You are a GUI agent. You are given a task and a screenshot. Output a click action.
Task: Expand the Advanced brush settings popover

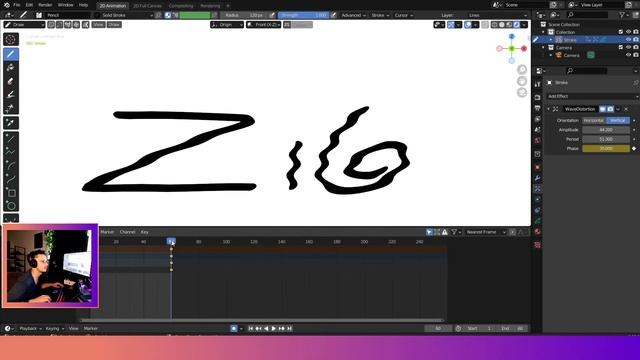click(354, 15)
